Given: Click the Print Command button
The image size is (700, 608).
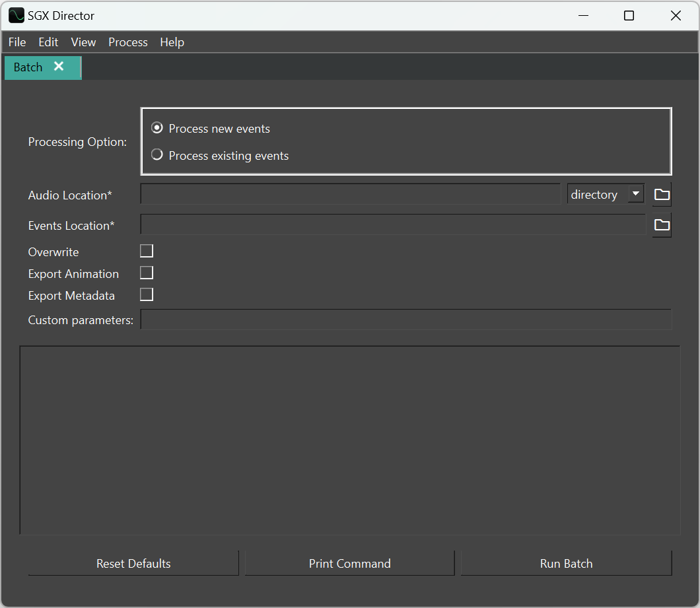Looking at the screenshot, I should 349,563.
